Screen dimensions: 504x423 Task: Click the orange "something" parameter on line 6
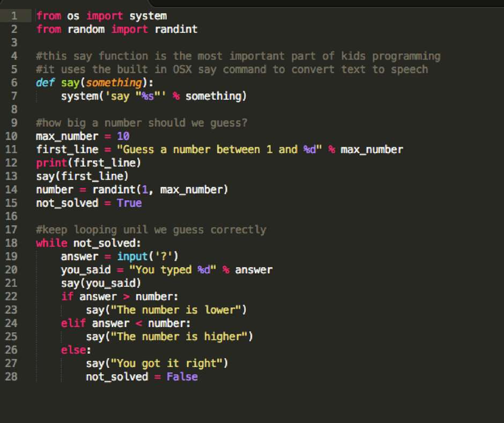[114, 83]
